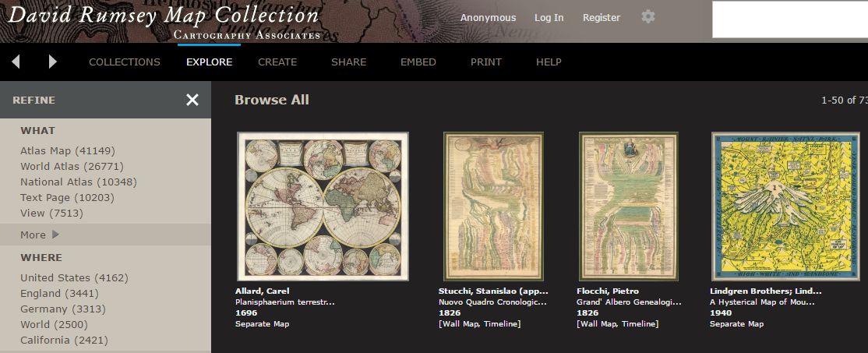Screen dimensions: 868x353
Task: Open the SHARE menu
Action: click(x=349, y=62)
